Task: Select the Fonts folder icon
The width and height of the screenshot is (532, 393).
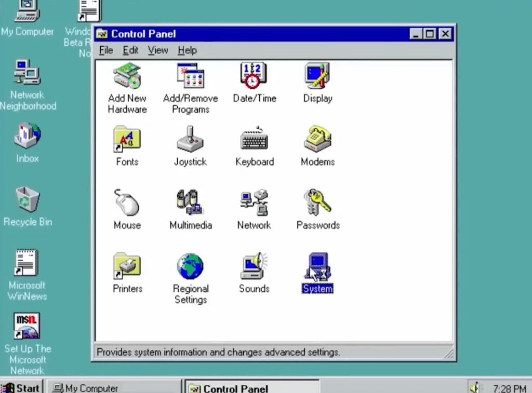Action: [127, 139]
